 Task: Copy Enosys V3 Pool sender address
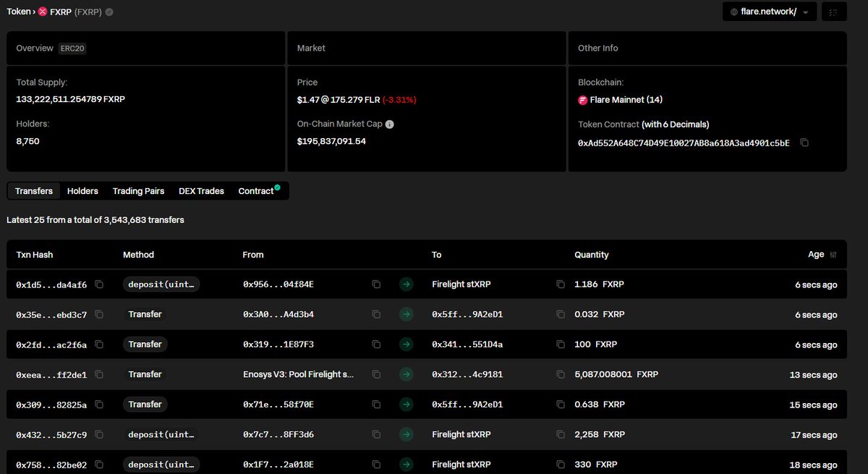(376, 374)
